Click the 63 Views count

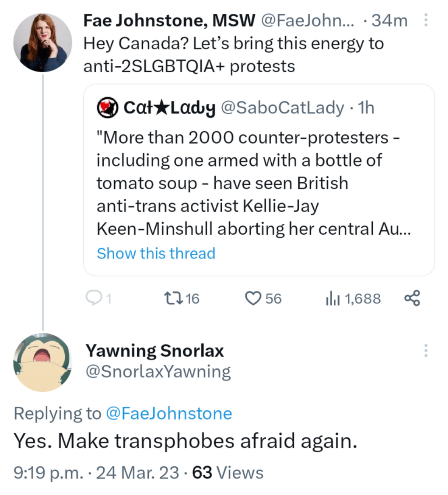[228, 473]
